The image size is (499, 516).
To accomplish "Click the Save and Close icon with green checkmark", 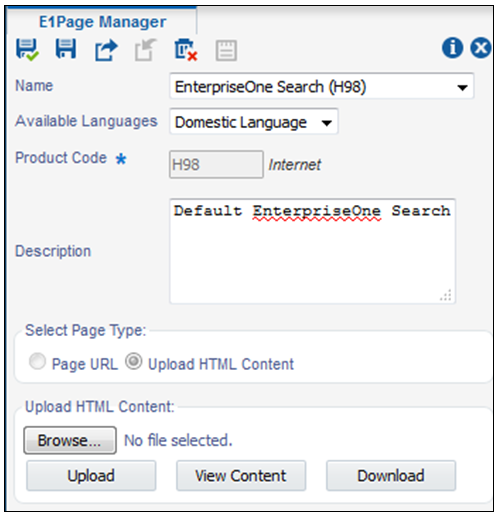I will [27, 49].
